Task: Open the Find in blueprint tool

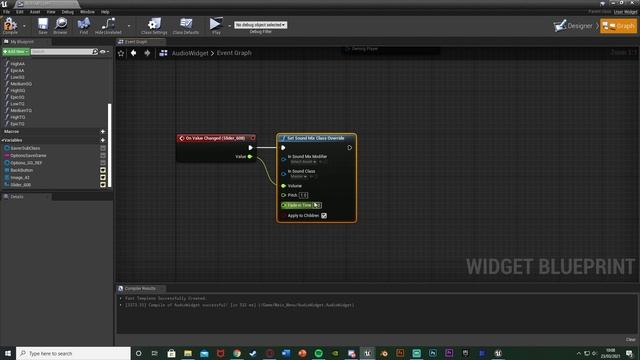Action: tap(84, 25)
